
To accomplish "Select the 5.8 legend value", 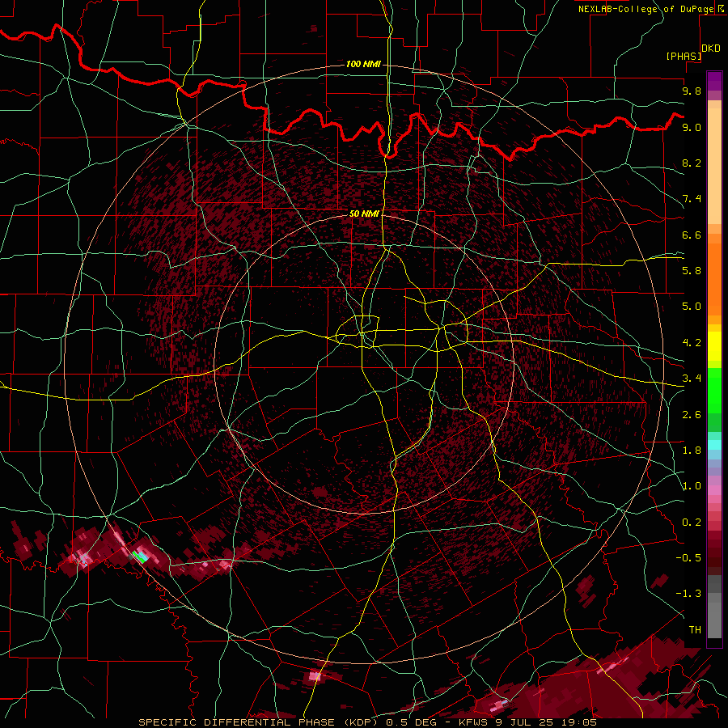I will tap(692, 271).
